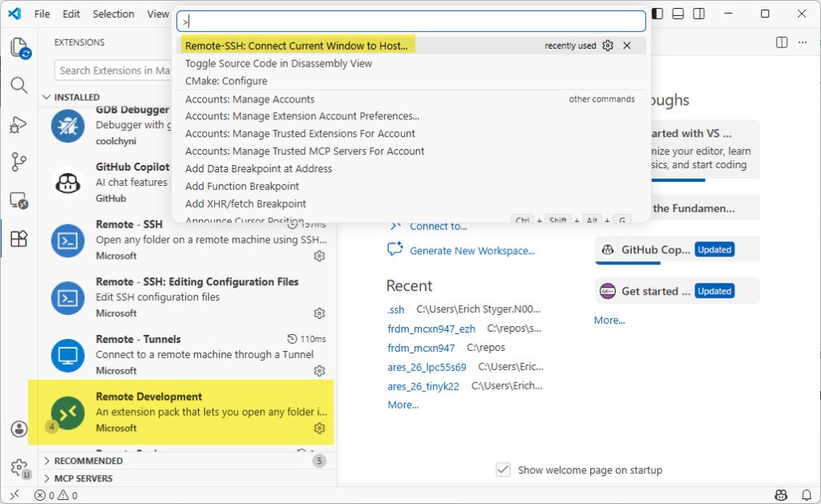Screen dimensions: 821x504
Task: Open notifications from the status bar bell
Action: click(x=807, y=494)
